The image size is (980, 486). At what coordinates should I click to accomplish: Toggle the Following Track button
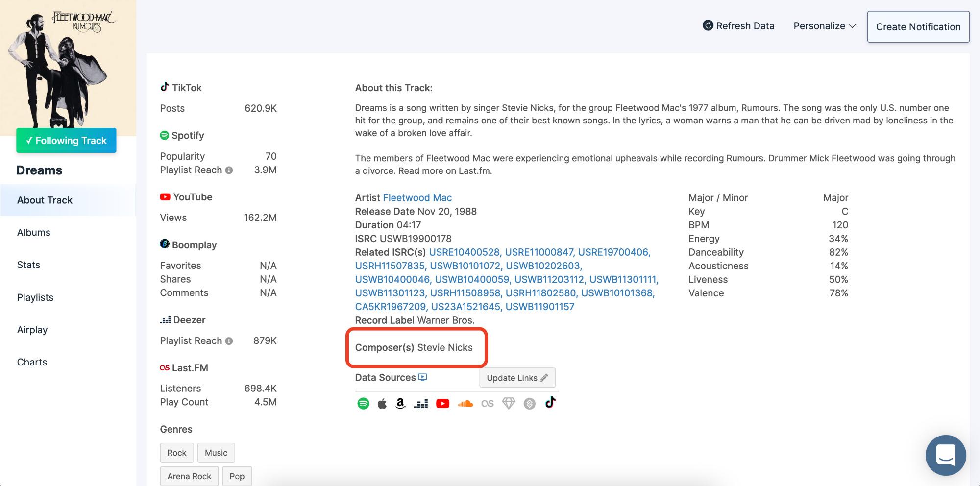click(66, 141)
